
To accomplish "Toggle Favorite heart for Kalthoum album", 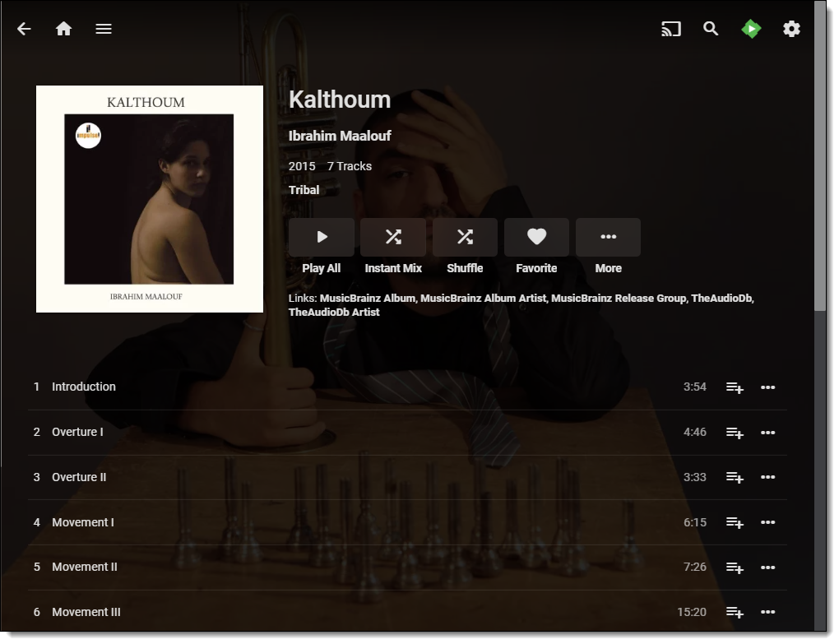I will click(x=536, y=237).
